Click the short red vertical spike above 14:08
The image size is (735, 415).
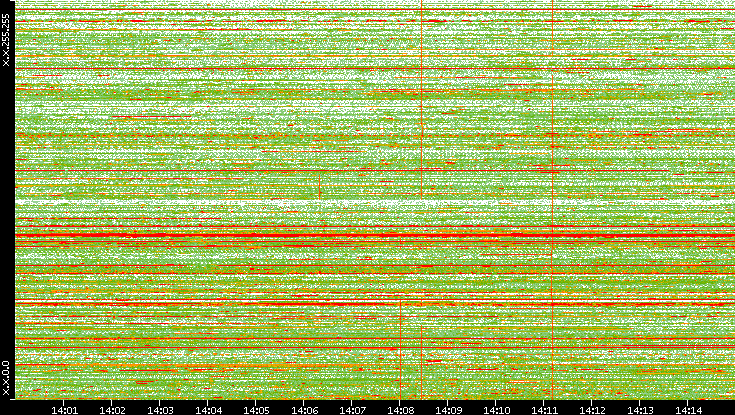400,345
